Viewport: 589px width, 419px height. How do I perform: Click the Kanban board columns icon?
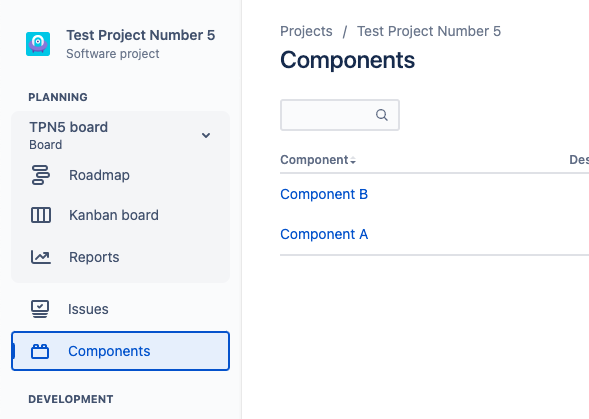point(41,215)
